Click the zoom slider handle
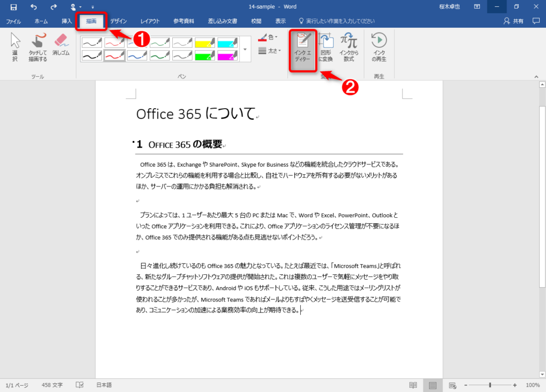 [490, 385]
